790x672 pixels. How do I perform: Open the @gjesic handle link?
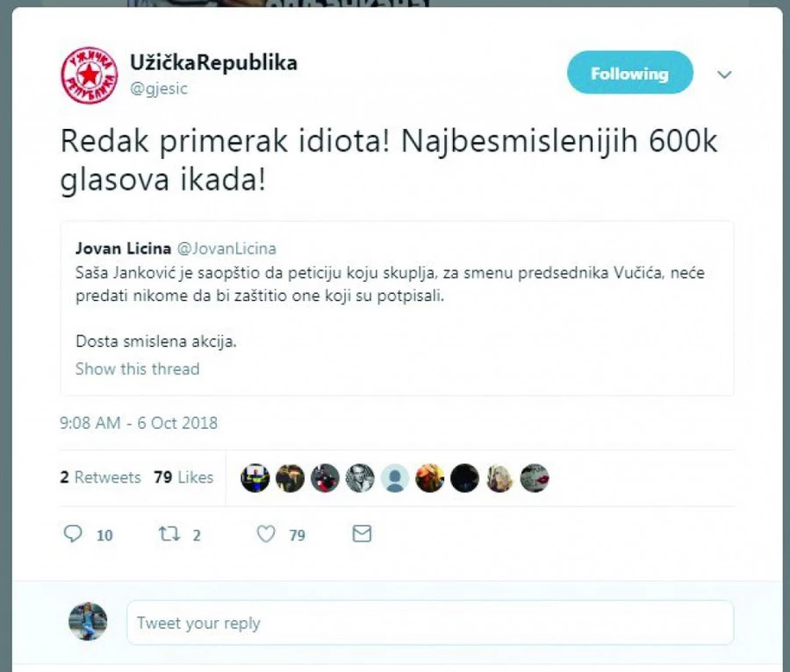pos(159,89)
